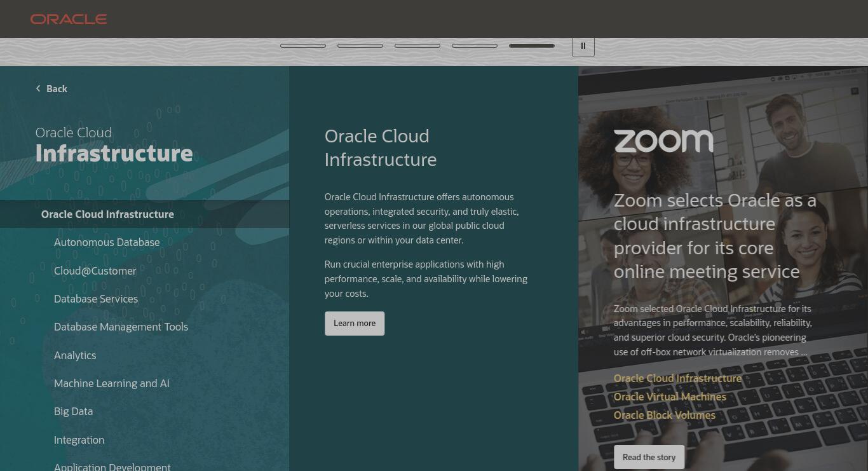
Task: Open Analytics menu entry
Action: [75, 355]
